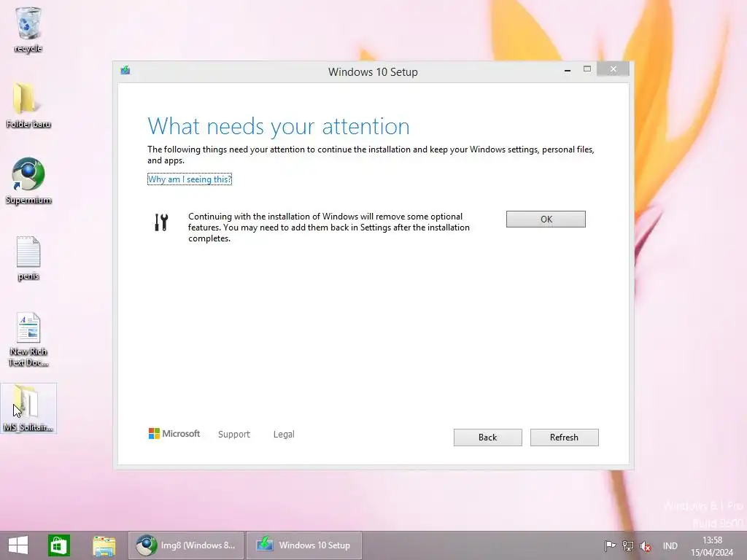
Task: Open the Support link
Action: pyautogui.click(x=234, y=435)
